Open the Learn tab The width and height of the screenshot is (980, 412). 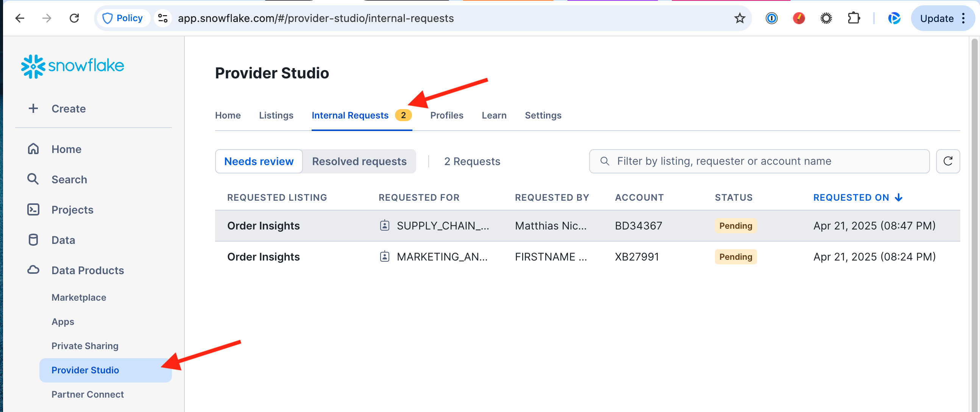(494, 115)
